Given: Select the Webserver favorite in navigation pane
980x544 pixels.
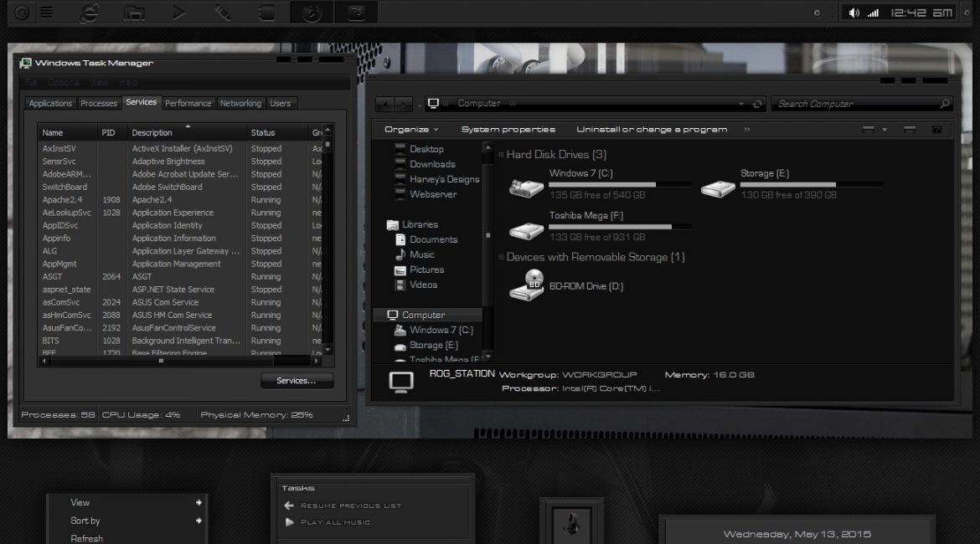Looking at the screenshot, I should (x=433, y=194).
